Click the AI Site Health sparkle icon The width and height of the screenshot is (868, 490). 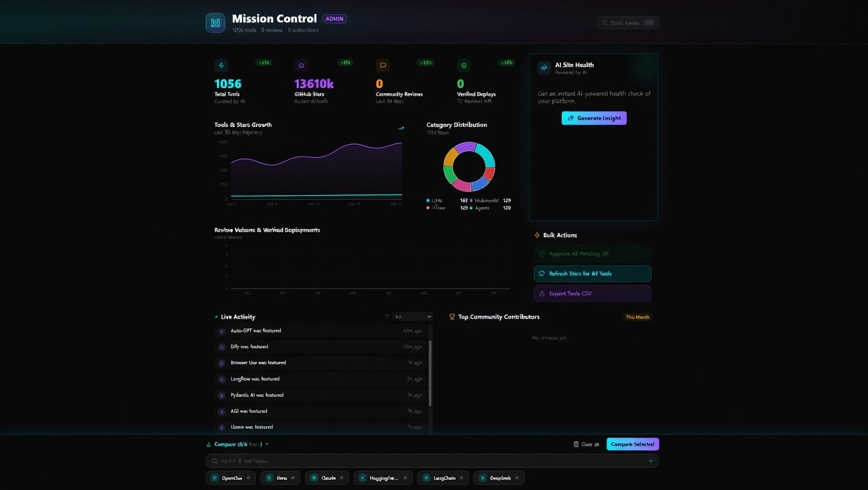click(x=543, y=68)
